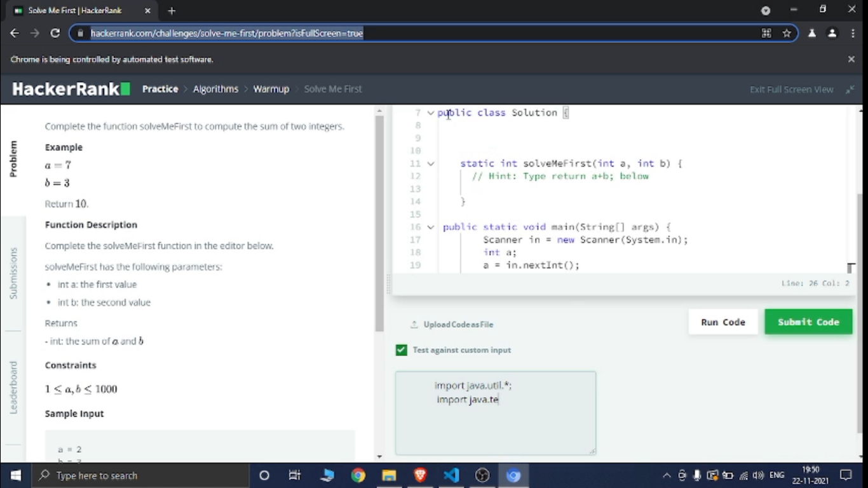Click the HackerRank logo
This screenshot has height=488, width=868.
click(x=71, y=89)
